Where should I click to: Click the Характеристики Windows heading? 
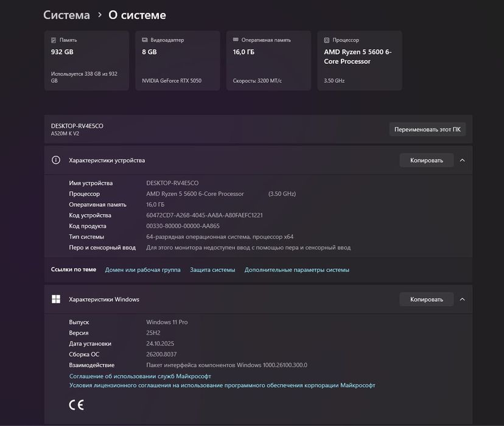pos(104,299)
